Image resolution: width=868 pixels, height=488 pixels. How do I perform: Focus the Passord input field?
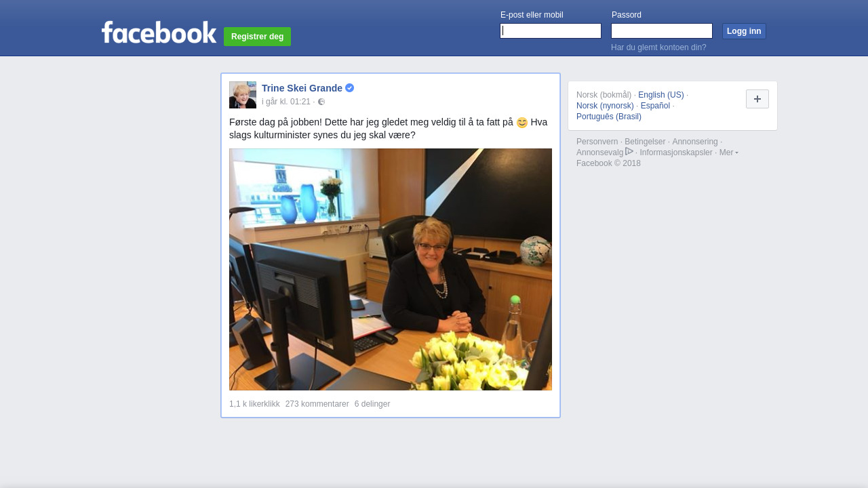[662, 31]
